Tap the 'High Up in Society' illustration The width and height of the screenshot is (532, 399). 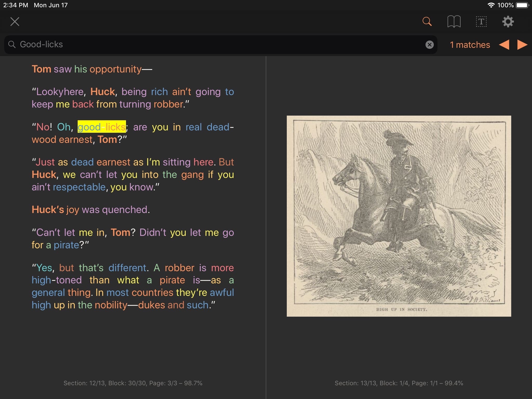click(399, 216)
